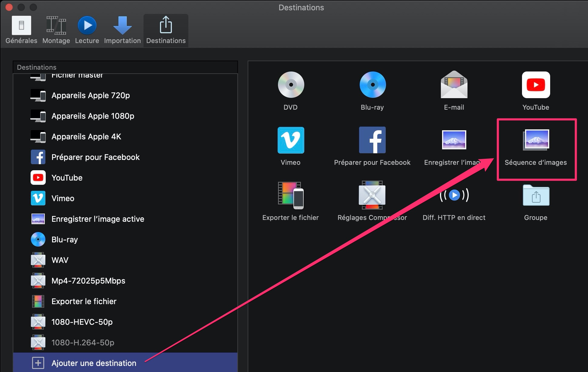Choose Préparer pour Facebook icon in the grid
This screenshot has width=588, height=372.
pos(372,140)
